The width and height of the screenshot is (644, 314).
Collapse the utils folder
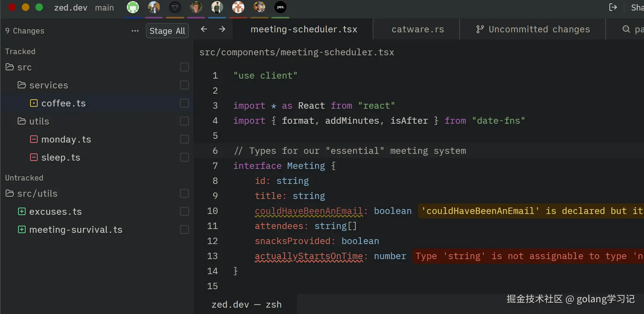(x=22, y=121)
